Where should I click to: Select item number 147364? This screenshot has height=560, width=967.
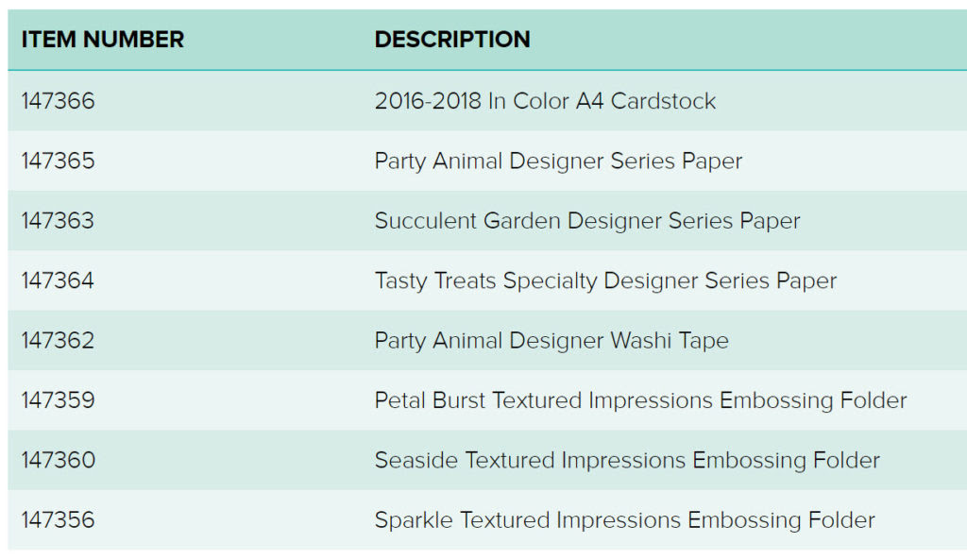coord(58,280)
